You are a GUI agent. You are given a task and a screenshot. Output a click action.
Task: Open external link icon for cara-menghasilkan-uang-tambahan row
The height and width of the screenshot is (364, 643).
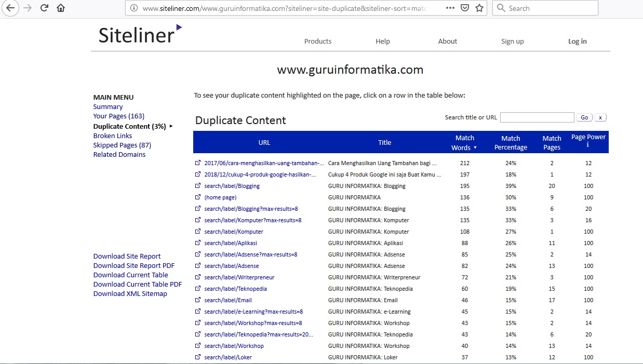click(197, 163)
